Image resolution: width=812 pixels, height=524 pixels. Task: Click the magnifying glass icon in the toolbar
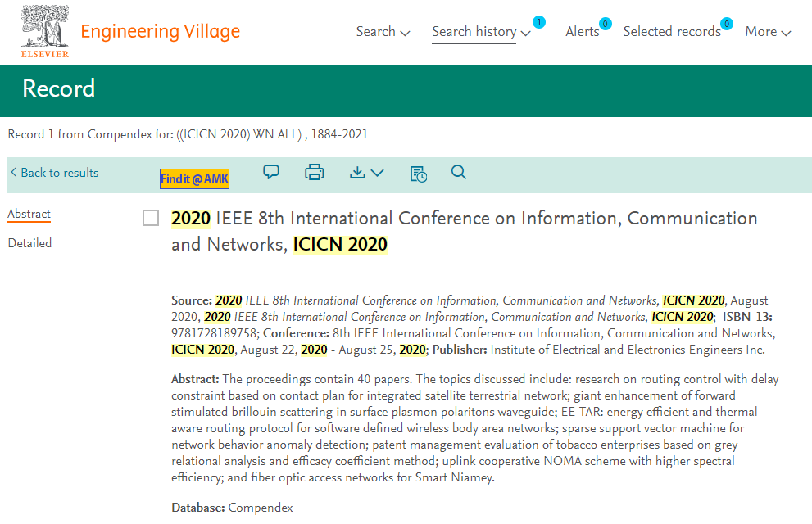[458, 172]
